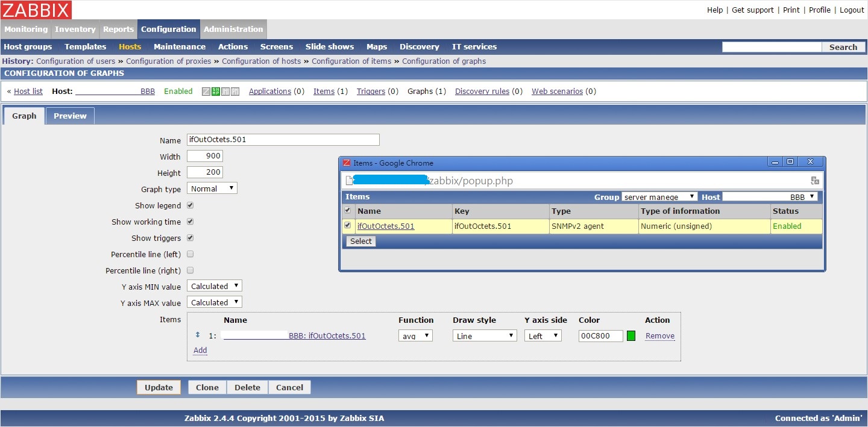This screenshot has width=868, height=427.
Task: Click the IPMI availability icon
Action: (235, 92)
